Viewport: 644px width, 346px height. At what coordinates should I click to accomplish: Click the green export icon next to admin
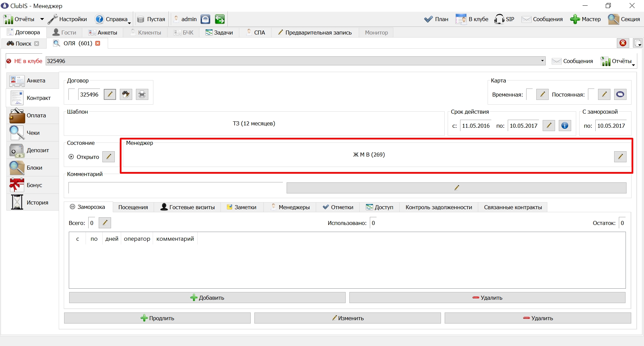[x=220, y=19]
